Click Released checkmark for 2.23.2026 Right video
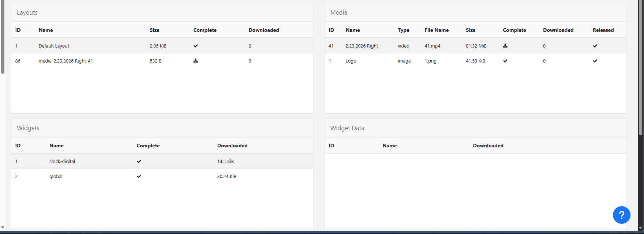The width and height of the screenshot is (644, 234). (595, 46)
